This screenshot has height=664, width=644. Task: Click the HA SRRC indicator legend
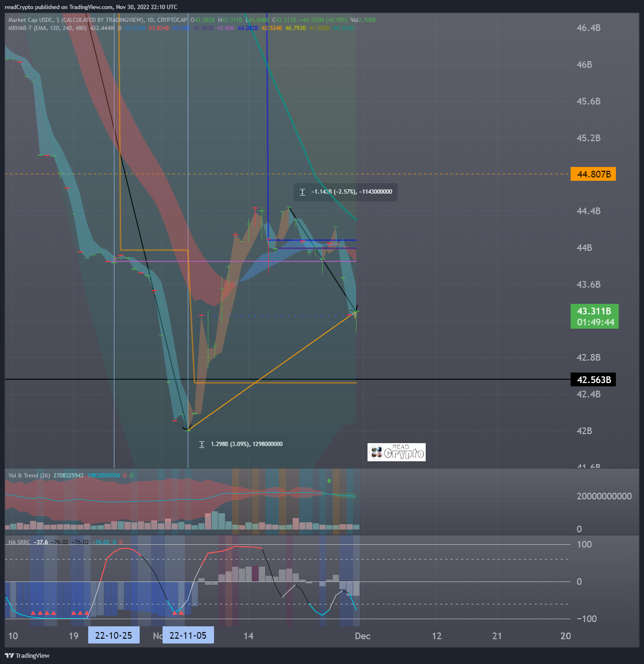pos(19,542)
